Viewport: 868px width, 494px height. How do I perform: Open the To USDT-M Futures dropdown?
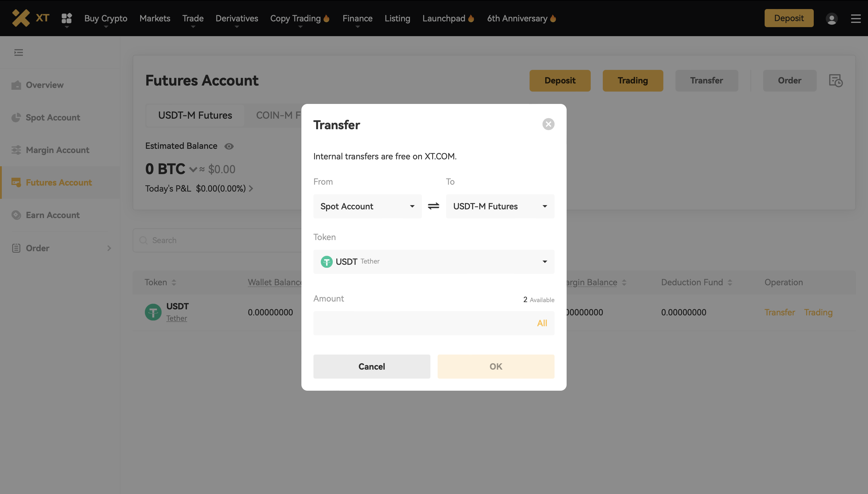coord(500,206)
